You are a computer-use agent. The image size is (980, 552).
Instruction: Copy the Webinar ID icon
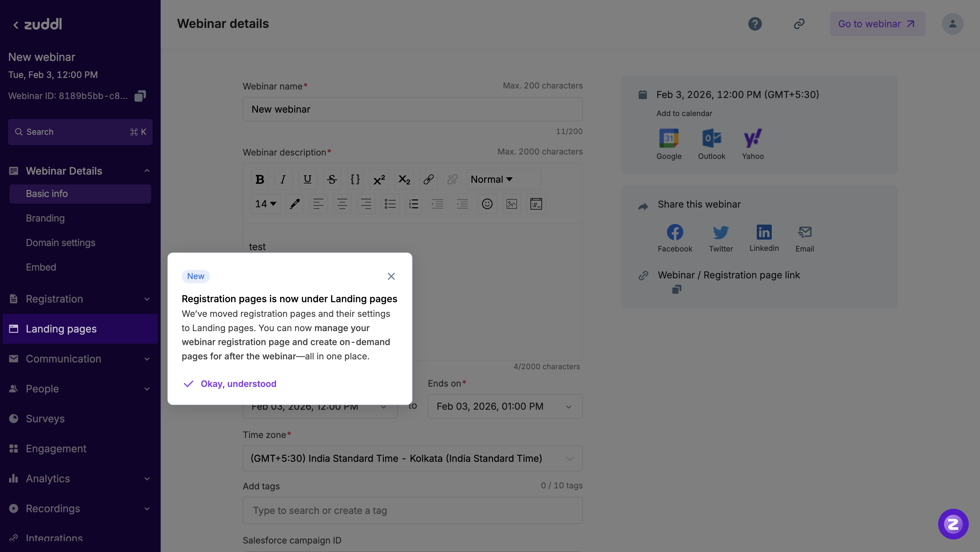pos(140,96)
